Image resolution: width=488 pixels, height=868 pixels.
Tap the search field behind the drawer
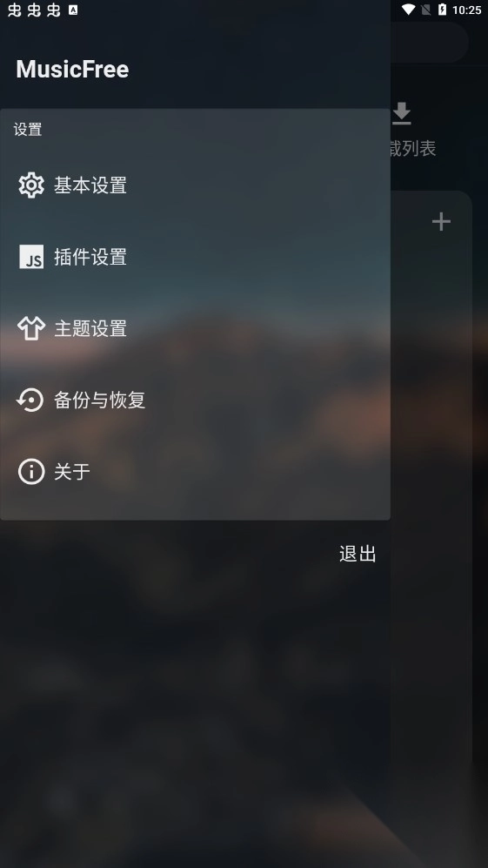pos(428,42)
